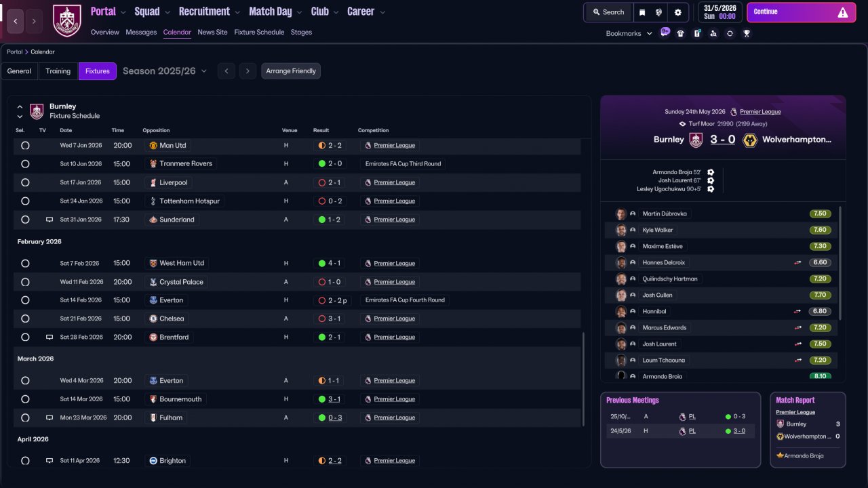This screenshot has height=488, width=868.
Task: Click the warning triangle on Continue button
Action: click(x=843, y=12)
